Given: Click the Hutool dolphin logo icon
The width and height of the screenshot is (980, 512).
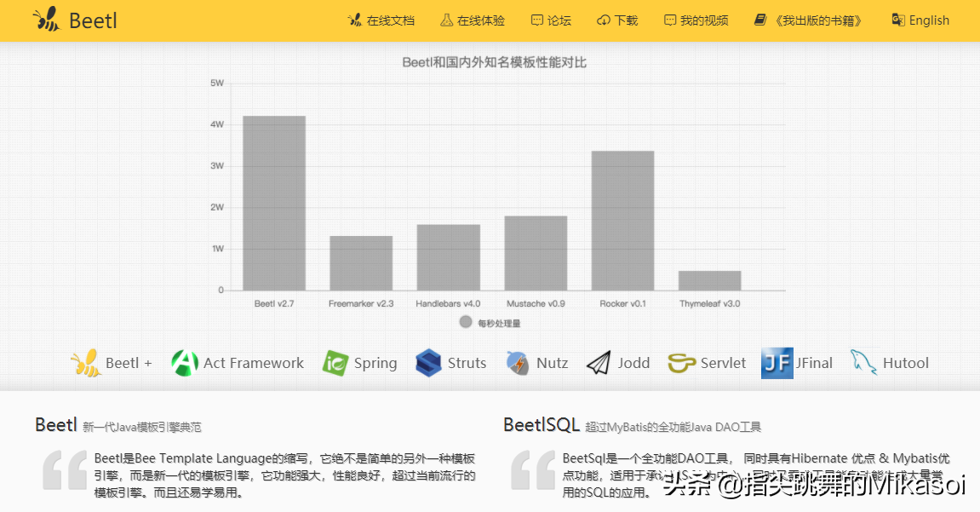Looking at the screenshot, I should click(863, 363).
